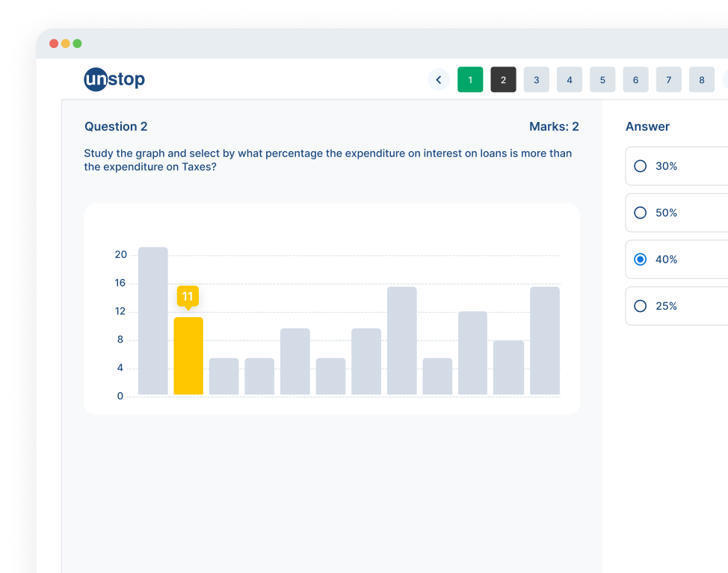The height and width of the screenshot is (573, 728).
Task: Click the question text about expenditure on Taxes
Action: [328, 160]
